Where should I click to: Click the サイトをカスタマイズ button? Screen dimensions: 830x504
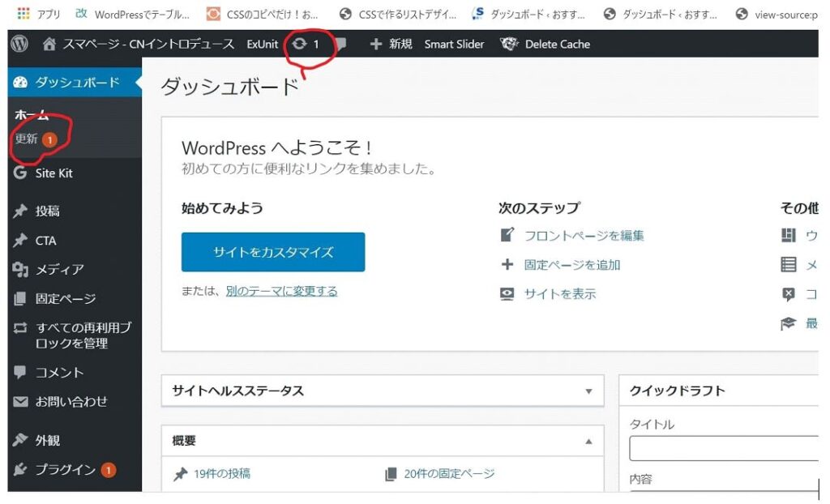click(273, 252)
